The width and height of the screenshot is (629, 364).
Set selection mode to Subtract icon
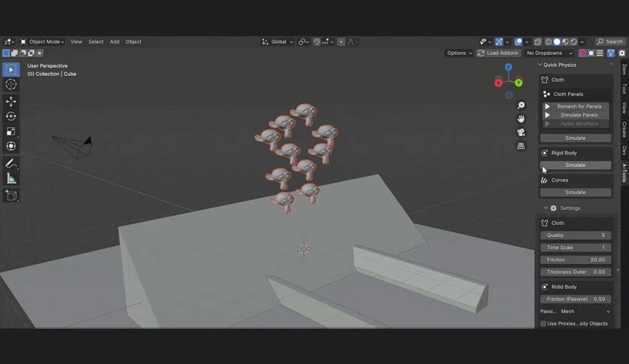pyautogui.click(x=23, y=53)
